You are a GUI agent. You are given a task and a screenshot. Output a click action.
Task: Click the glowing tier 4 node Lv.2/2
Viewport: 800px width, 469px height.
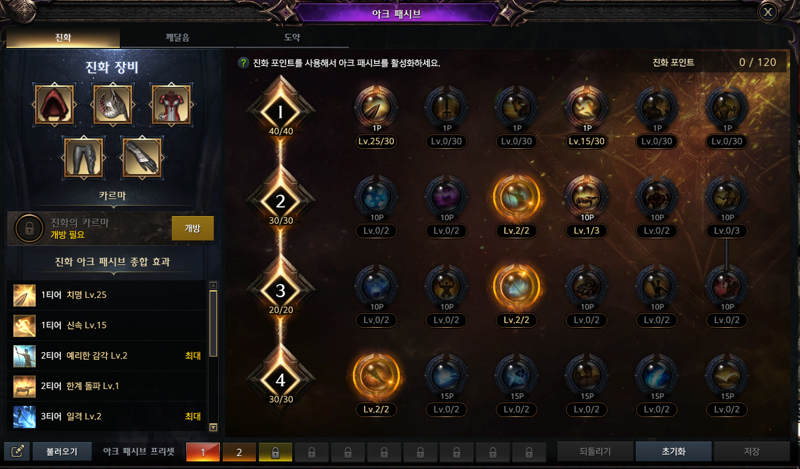376,376
